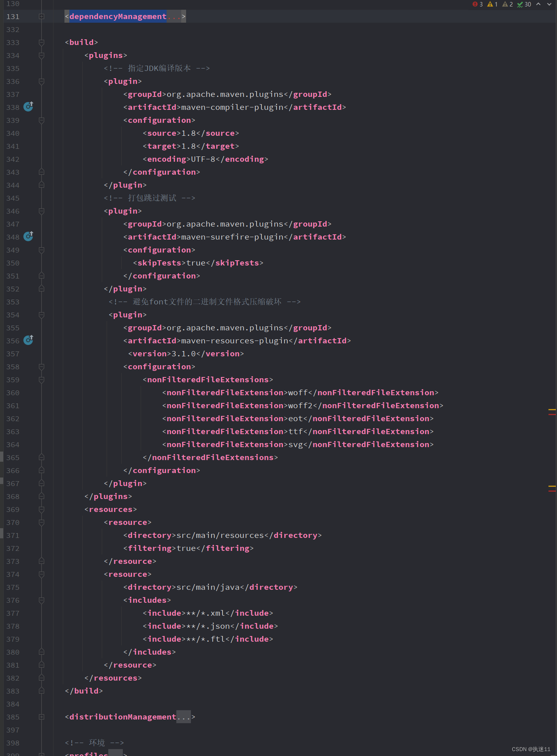Screen dimensions: 557x756
Task: Click the maven-resources-plugin artifactId text
Action: point(235,341)
